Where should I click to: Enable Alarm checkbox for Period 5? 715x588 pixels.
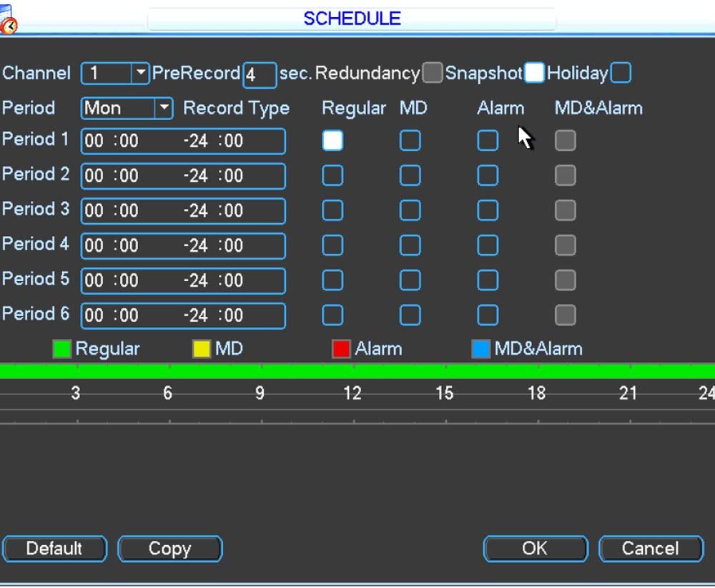tap(488, 280)
